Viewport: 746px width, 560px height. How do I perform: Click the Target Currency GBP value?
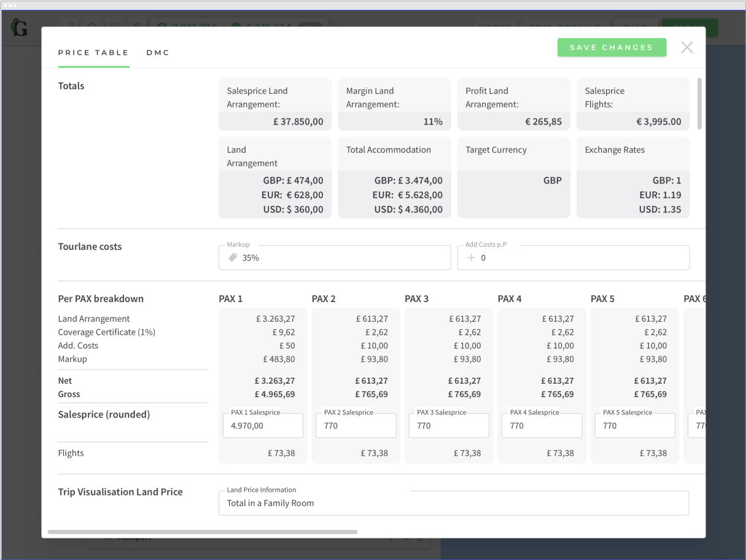click(553, 181)
